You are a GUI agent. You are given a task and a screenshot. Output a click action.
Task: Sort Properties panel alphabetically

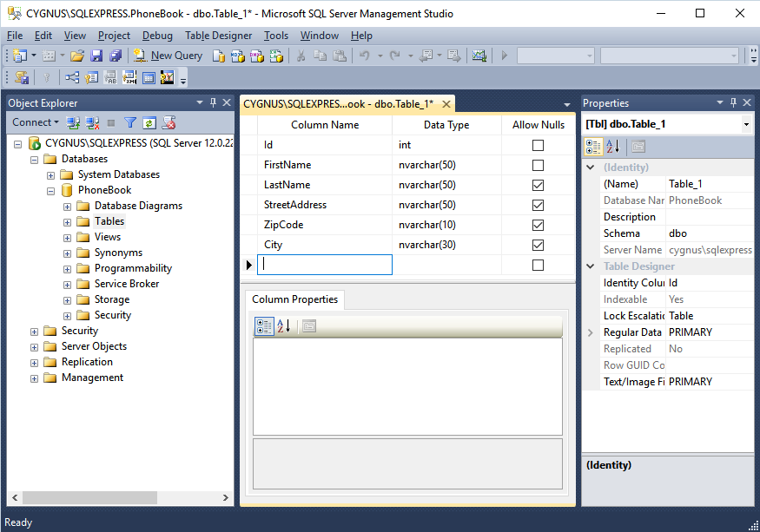point(612,147)
